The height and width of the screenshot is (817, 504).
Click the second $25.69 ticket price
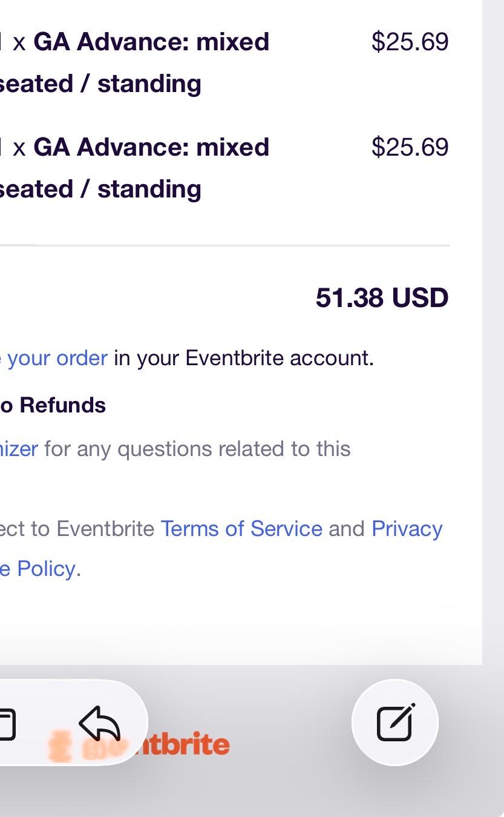tap(410, 147)
